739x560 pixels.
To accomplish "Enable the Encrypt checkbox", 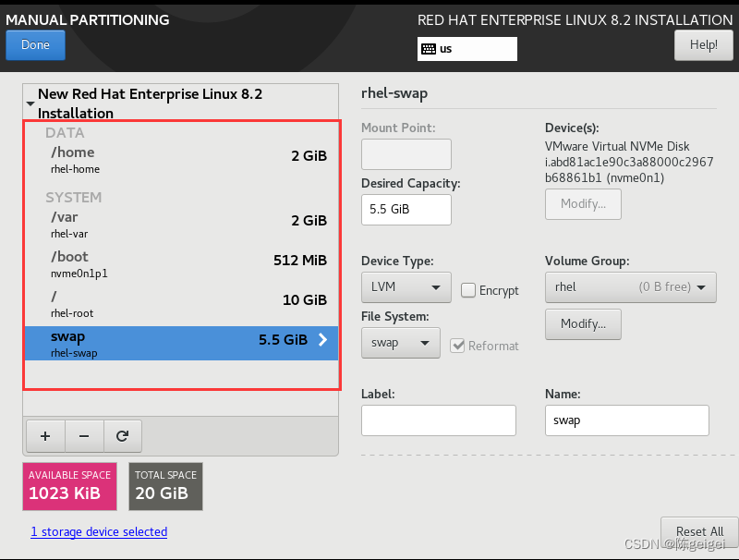I will pyautogui.click(x=468, y=290).
